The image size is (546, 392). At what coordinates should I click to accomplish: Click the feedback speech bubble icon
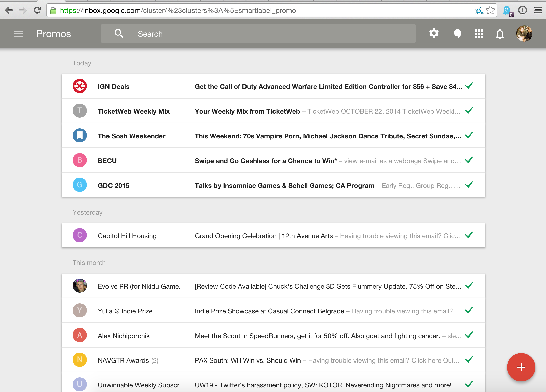click(457, 33)
